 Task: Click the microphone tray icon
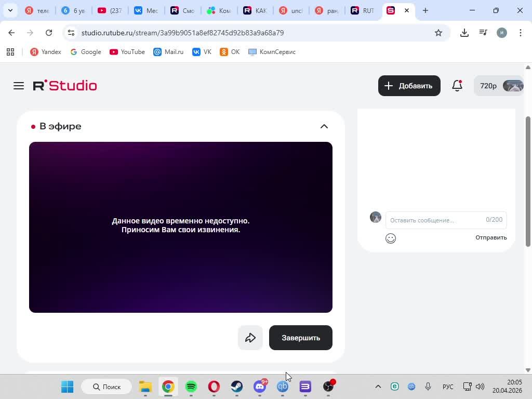coord(428,387)
